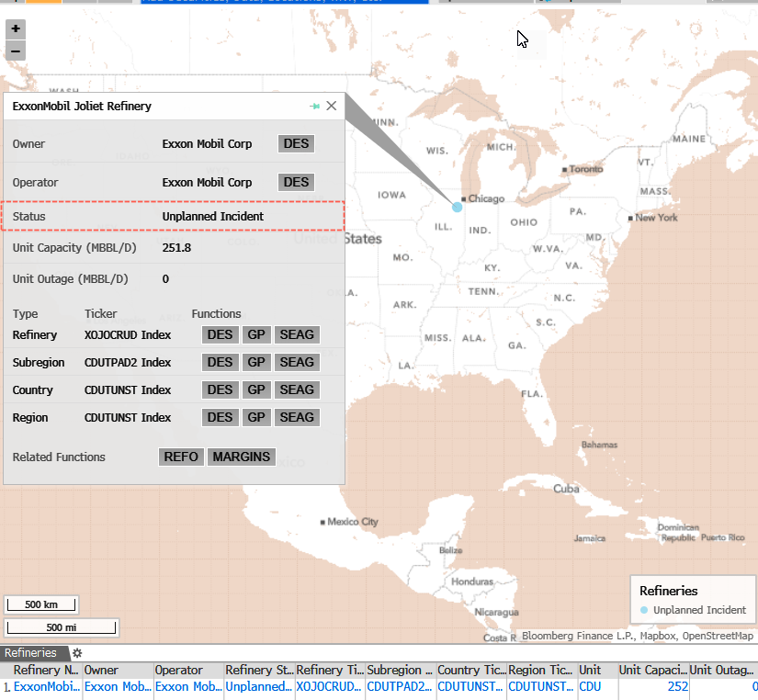The image size is (758, 700).
Task: Open DES in the Country row
Action: (220, 390)
